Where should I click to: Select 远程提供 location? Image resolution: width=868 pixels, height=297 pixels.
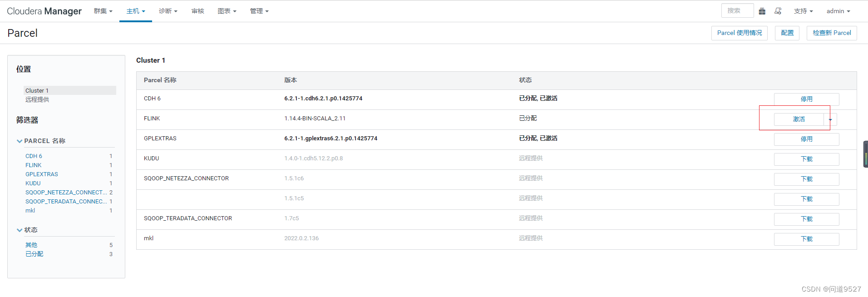37,99
